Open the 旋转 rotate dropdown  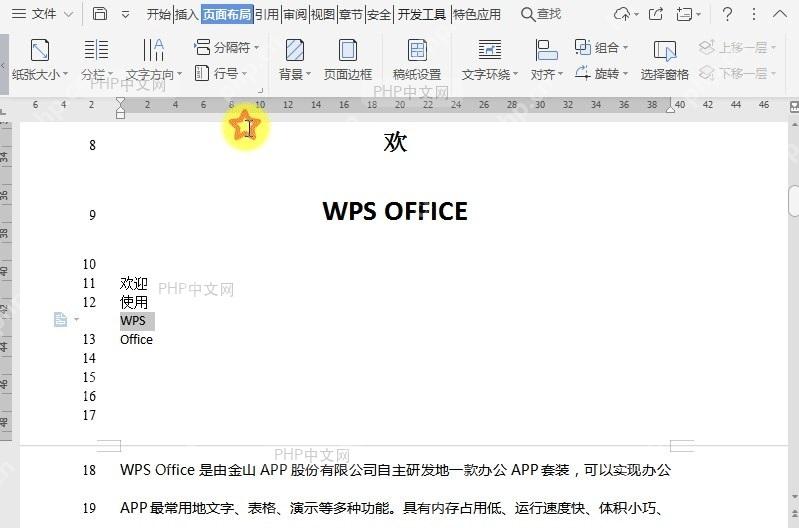pos(601,73)
